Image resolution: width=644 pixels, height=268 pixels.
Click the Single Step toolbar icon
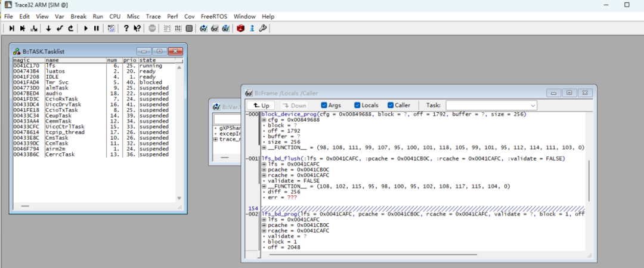[11, 29]
